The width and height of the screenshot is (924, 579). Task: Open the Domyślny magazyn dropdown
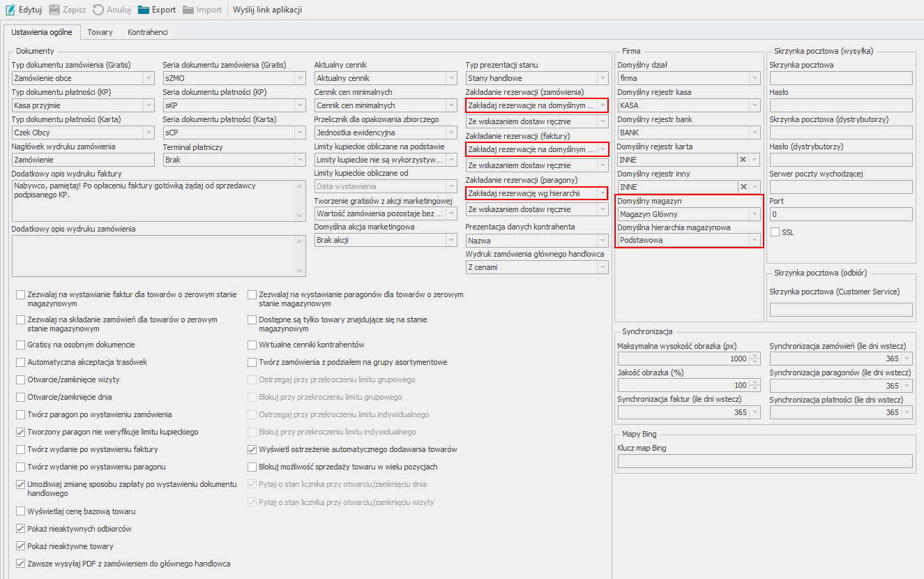(754, 214)
